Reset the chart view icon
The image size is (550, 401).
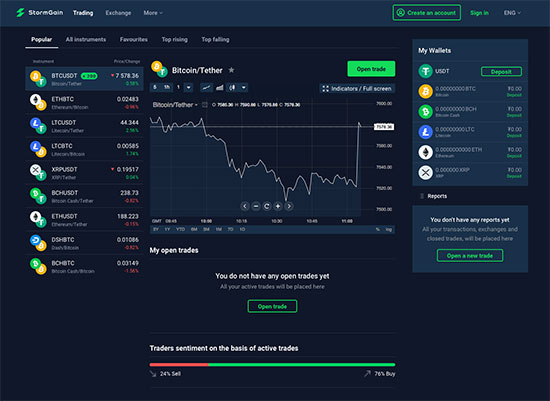pyautogui.click(x=267, y=206)
